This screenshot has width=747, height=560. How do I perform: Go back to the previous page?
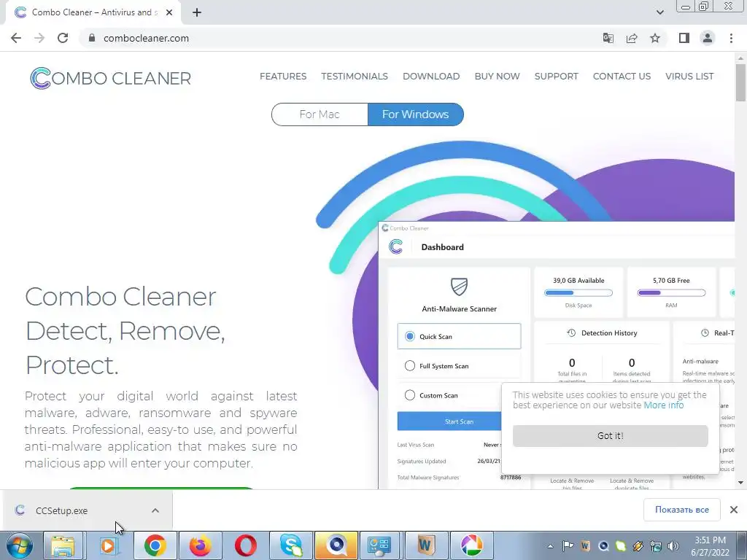coord(16,38)
